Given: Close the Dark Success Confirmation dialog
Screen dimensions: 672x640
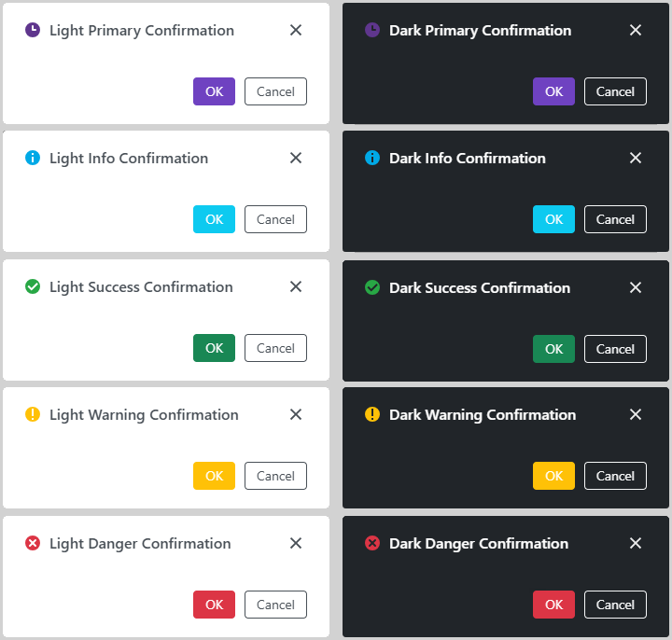Looking at the screenshot, I should pyautogui.click(x=636, y=287).
